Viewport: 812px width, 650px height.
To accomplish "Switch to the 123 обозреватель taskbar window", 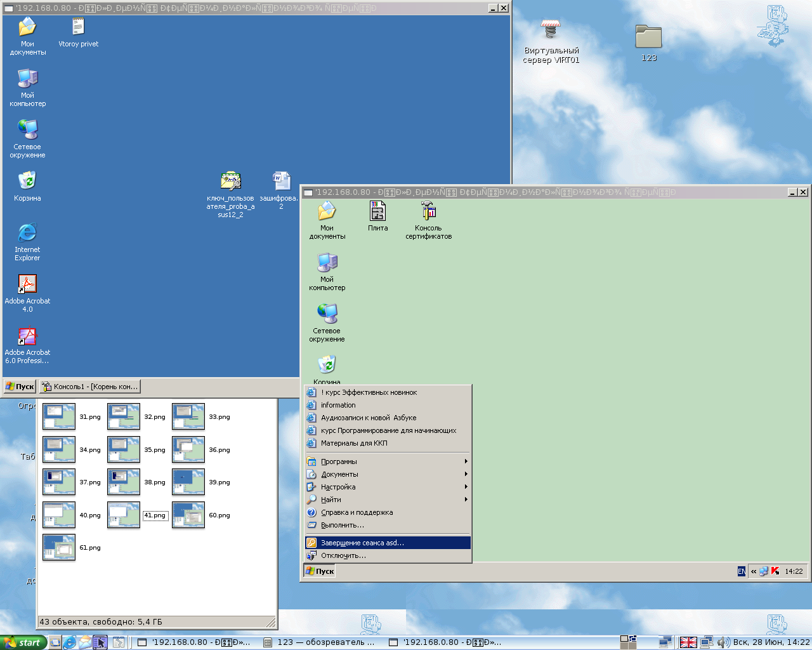I will (320, 642).
